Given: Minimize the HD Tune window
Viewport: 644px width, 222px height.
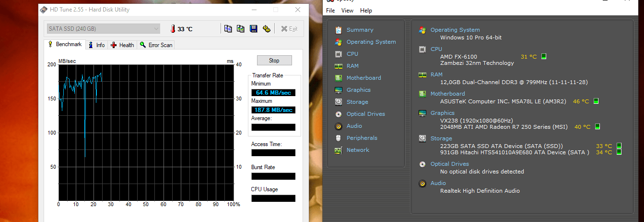Looking at the screenshot, I should pos(254,10).
